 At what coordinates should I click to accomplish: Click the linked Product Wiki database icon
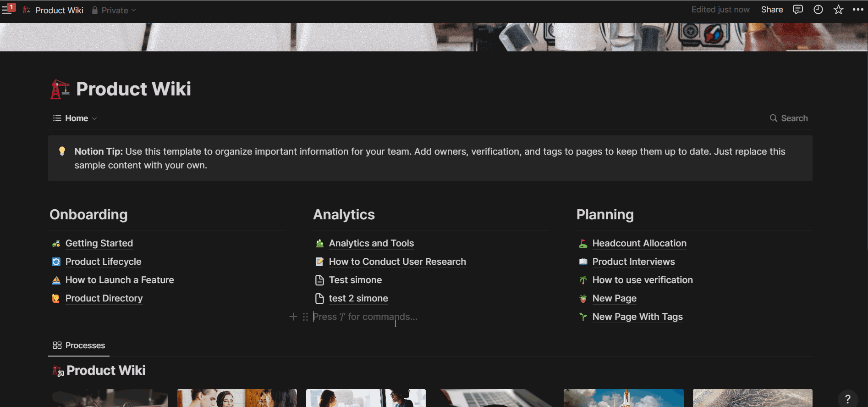pyautogui.click(x=58, y=371)
